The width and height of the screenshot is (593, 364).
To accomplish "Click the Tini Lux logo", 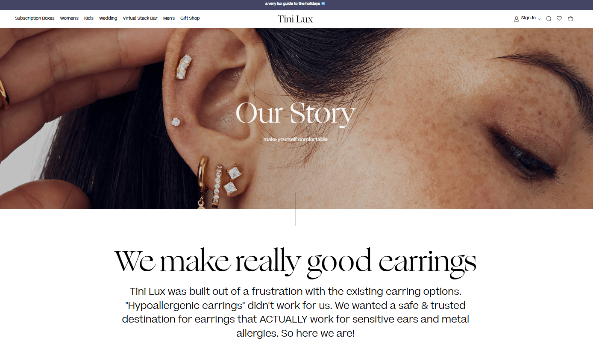I will click(x=295, y=19).
